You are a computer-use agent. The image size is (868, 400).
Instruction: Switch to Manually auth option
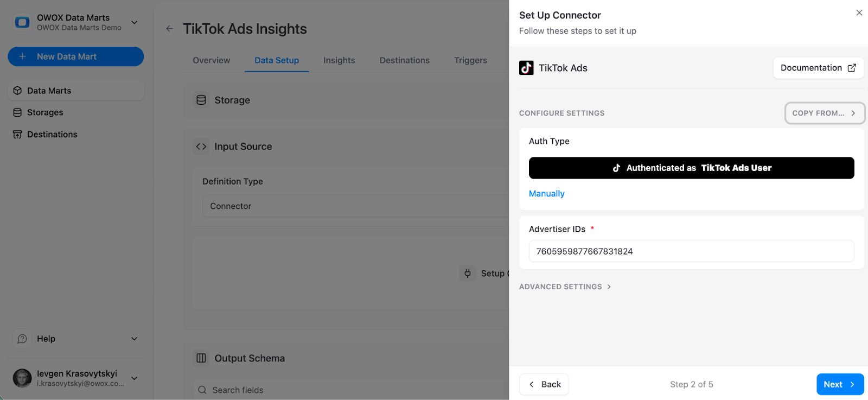tap(547, 193)
